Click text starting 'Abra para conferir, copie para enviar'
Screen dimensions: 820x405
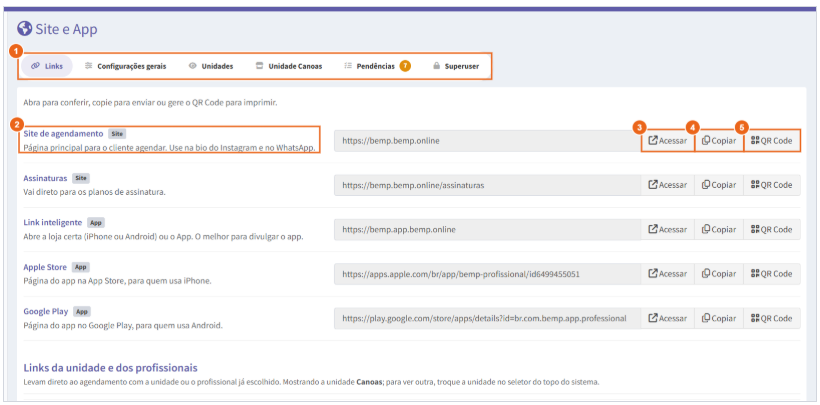(x=150, y=103)
